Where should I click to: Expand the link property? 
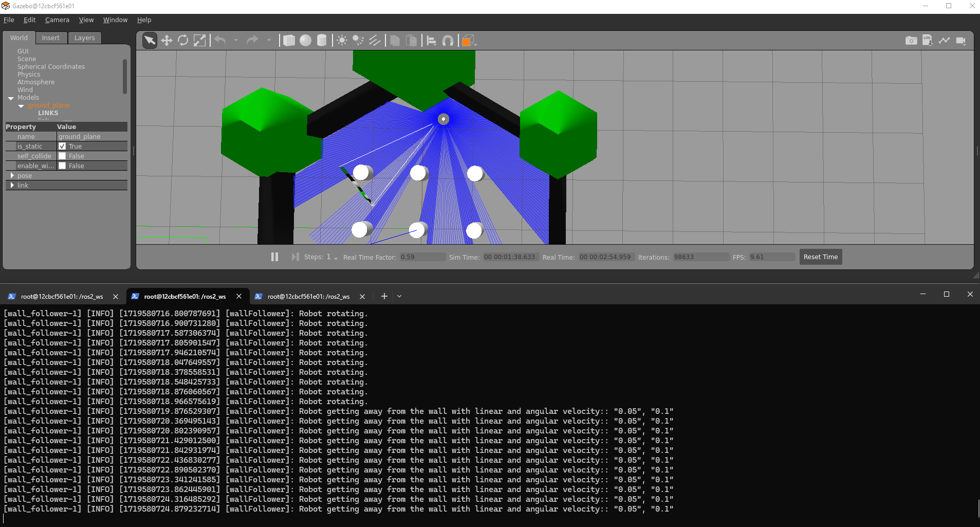tap(12, 185)
